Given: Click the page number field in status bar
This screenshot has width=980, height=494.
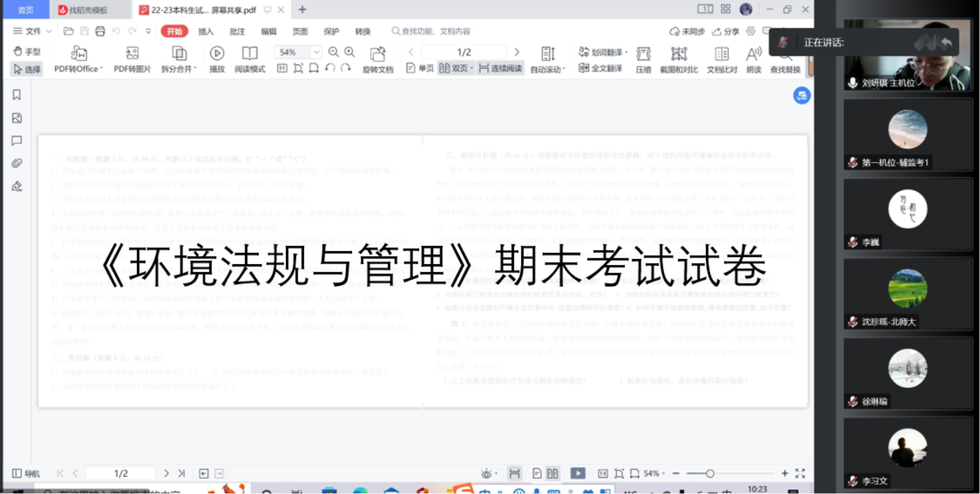Looking at the screenshot, I should (121, 474).
